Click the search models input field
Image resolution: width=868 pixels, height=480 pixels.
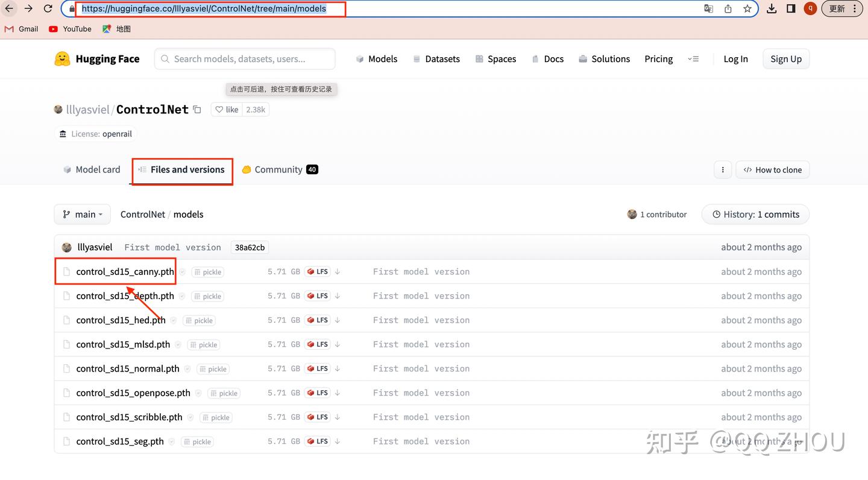[x=245, y=58]
